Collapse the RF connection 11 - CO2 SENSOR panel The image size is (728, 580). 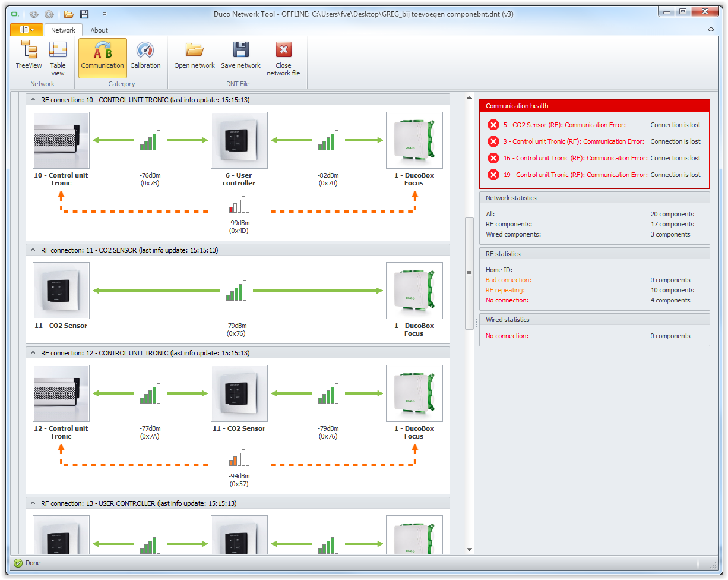33,250
